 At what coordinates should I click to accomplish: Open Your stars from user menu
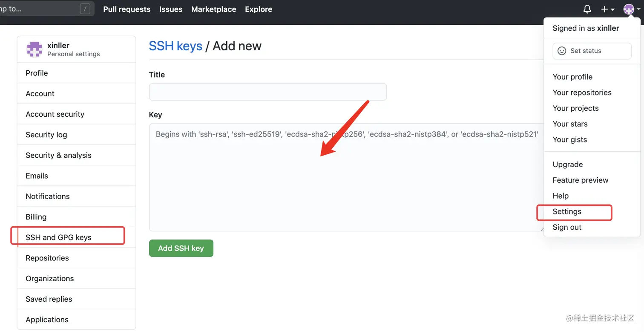[x=592, y=124]
